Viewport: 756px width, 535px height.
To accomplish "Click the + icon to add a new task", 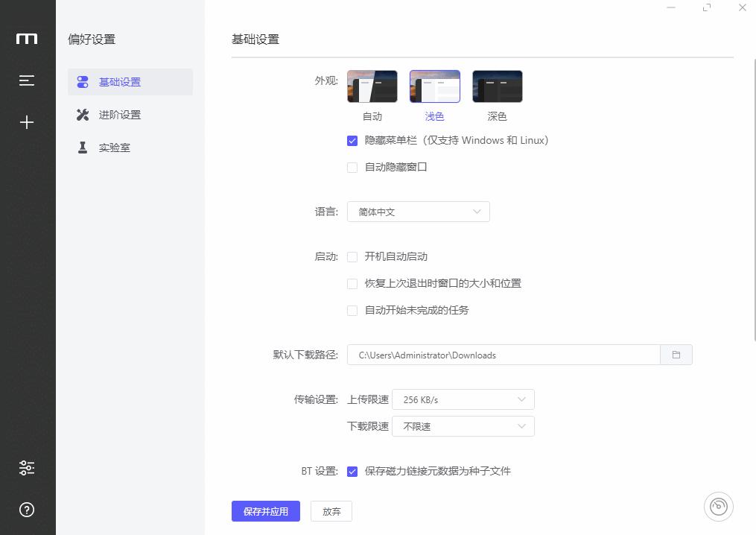I will (28, 121).
